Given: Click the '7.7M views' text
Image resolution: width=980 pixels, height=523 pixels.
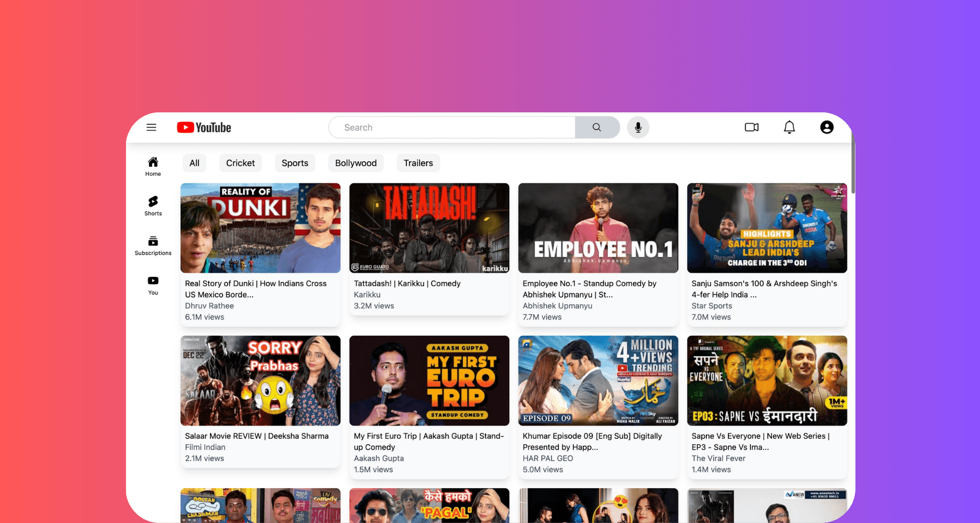Looking at the screenshot, I should pos(542,317).
